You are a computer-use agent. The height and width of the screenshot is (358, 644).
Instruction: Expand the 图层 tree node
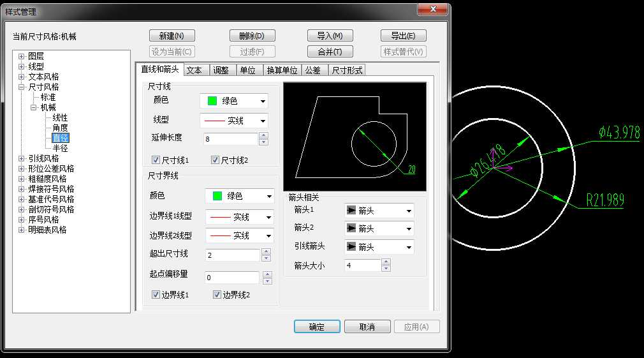pos(22,56)
